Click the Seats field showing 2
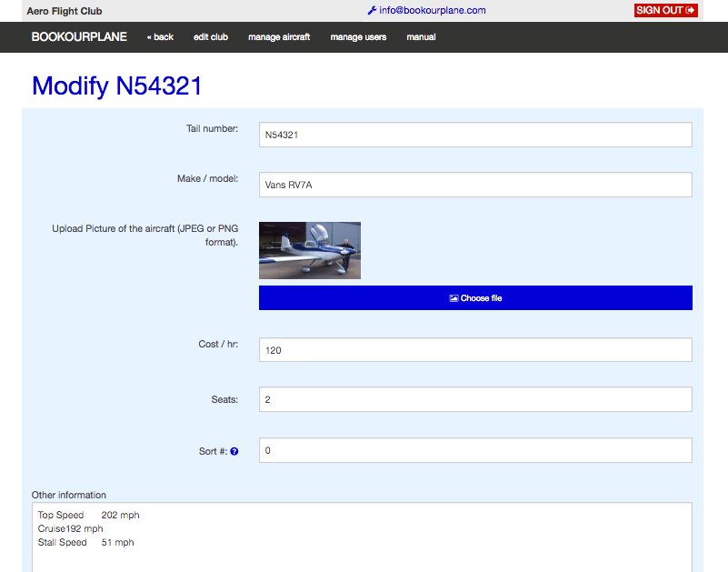728x572 pixels. tap(475, 399)
